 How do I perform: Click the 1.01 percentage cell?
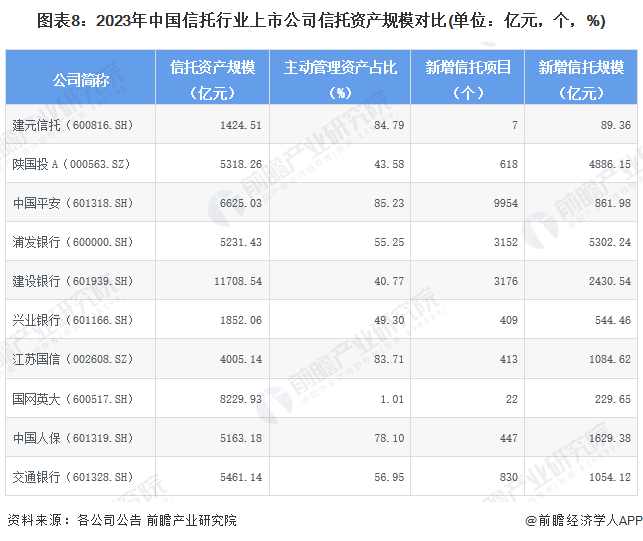tap(392, 399)
